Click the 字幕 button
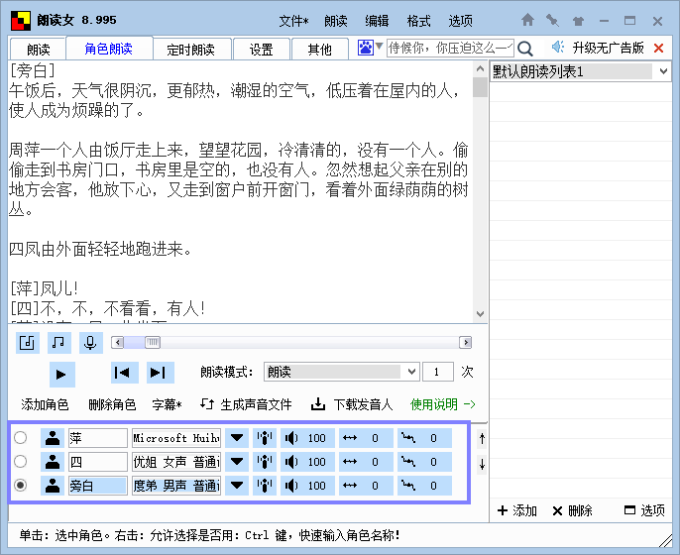Screen dimensions: 680x555 coord(167,405)
